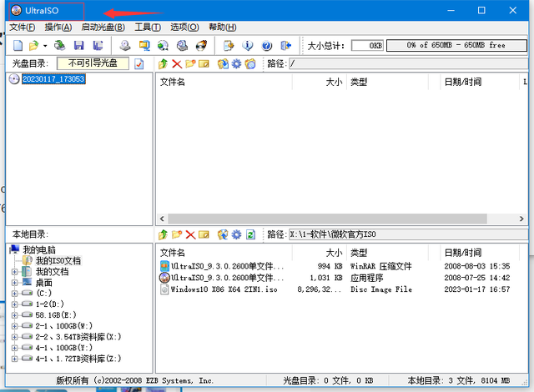Expand the 我的文档 tree node

(x=14, y=272)
